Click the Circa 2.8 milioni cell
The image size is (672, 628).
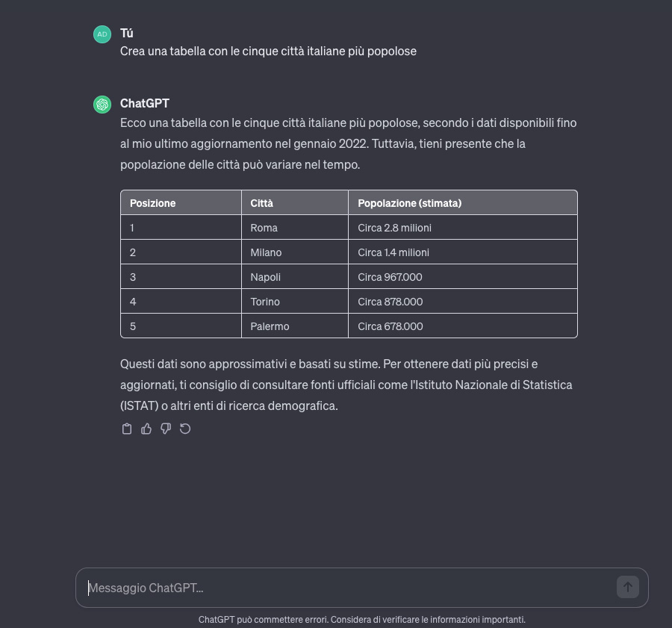tap(395, 228)
